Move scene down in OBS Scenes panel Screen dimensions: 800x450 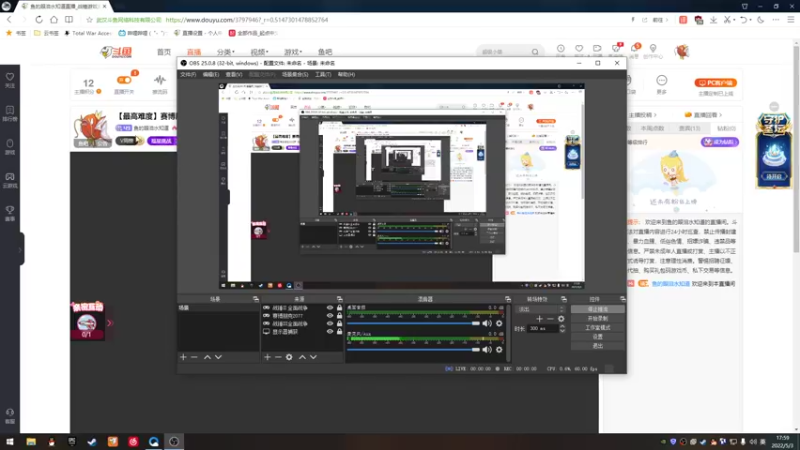tap(218, 357)
